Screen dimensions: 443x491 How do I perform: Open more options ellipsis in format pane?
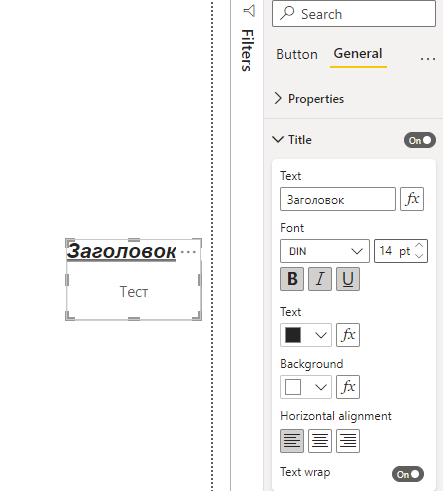click(427, 59)
